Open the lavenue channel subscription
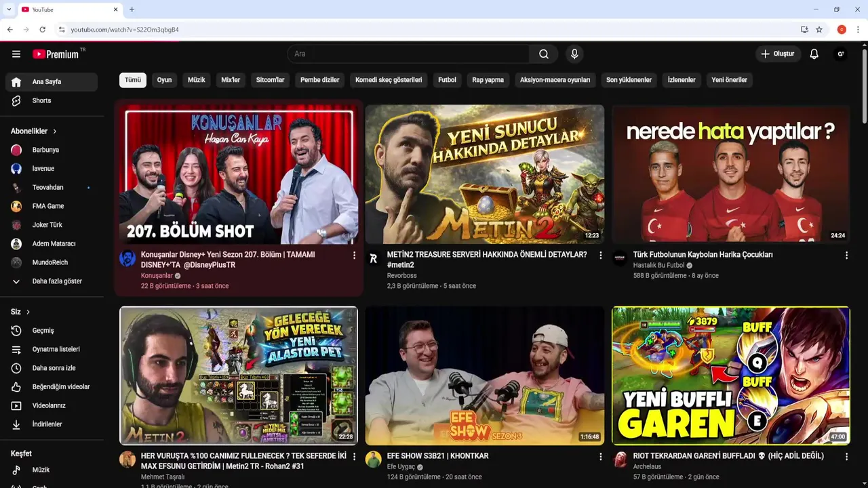This screenshot has height=488, width=868. (52, 169)
